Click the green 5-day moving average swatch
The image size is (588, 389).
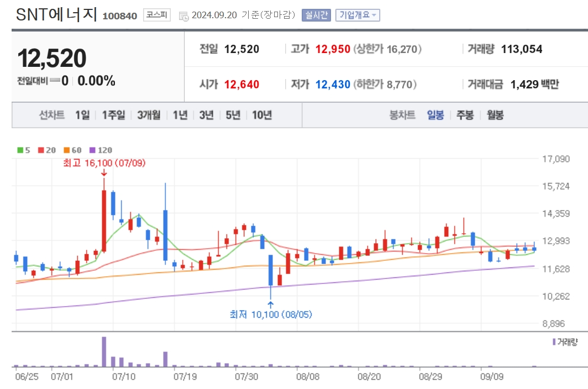[20, 150]
